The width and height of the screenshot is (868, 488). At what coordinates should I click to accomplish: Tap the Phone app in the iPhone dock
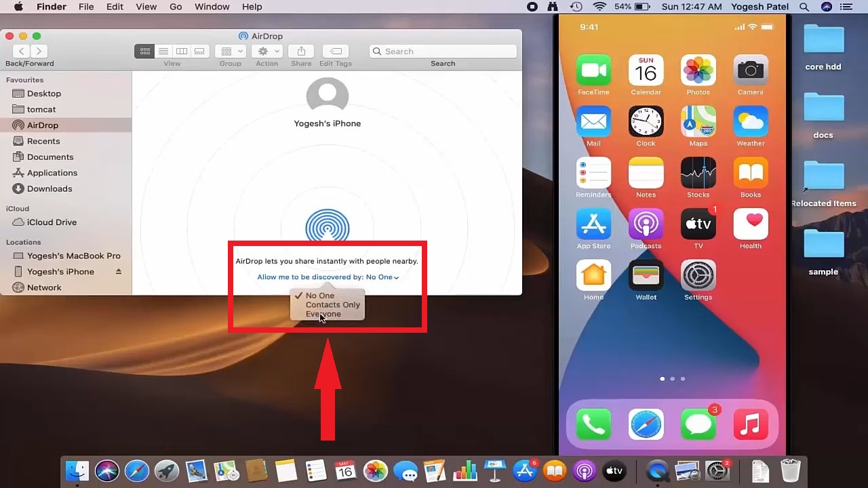click(x=593, y=425)
